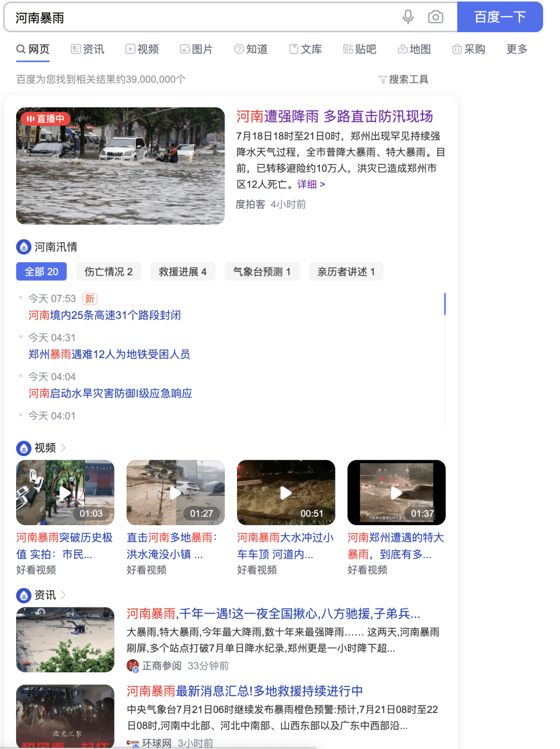Open 河南境内25条高速31个路段封闭
The image size is (560, 749).
(105, 315)
